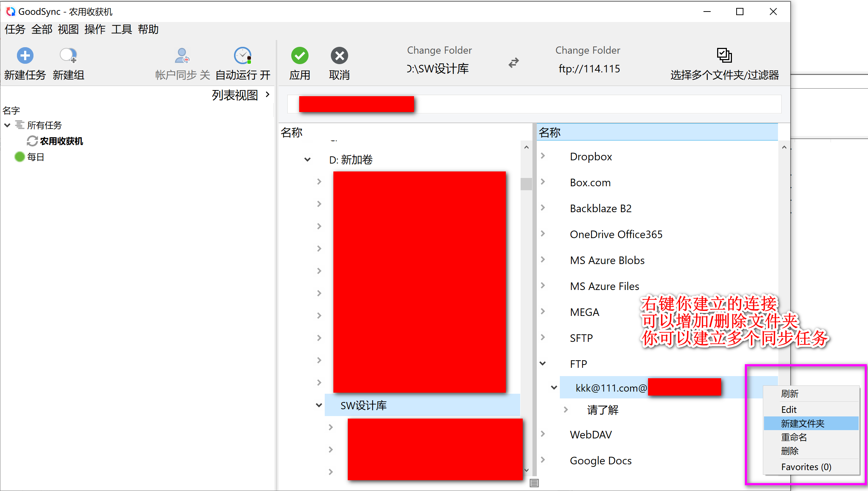The width and height of the screenshot is (868, 491).
Task: Click the New Group (新建组) icon
Action: click(x=68, y=55)
